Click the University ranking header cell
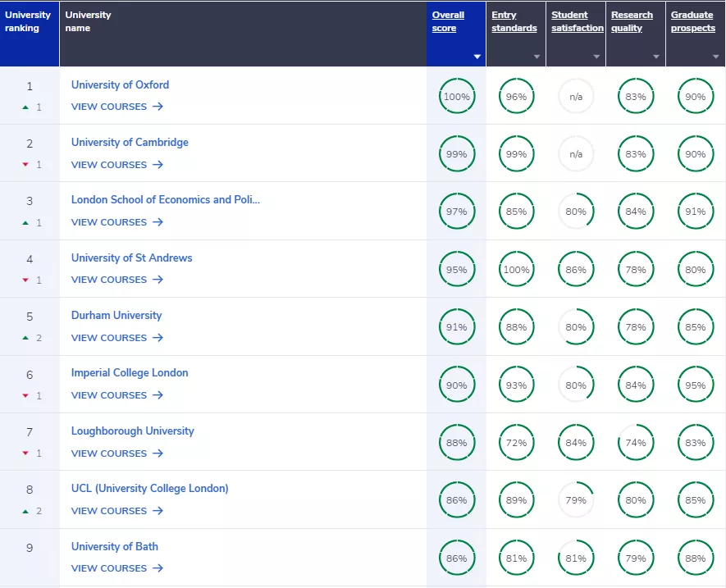The height and width of the screenshot is (588, 726). click(28, 21)
